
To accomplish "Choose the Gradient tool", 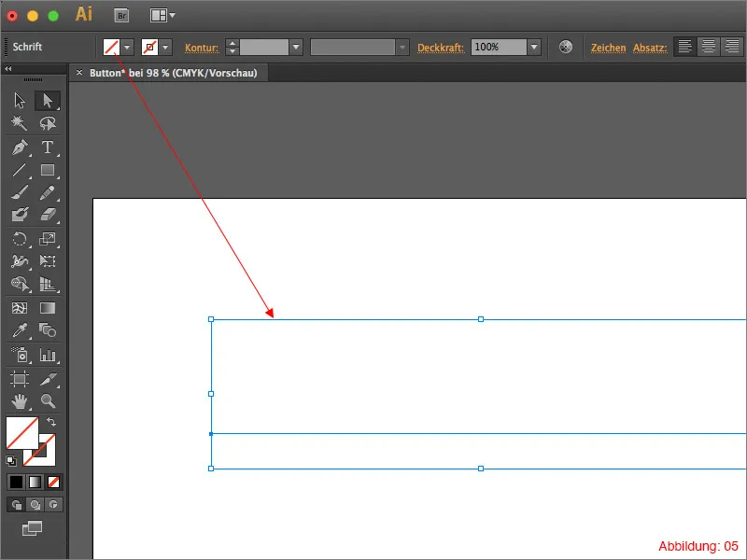I will (48, 308).
